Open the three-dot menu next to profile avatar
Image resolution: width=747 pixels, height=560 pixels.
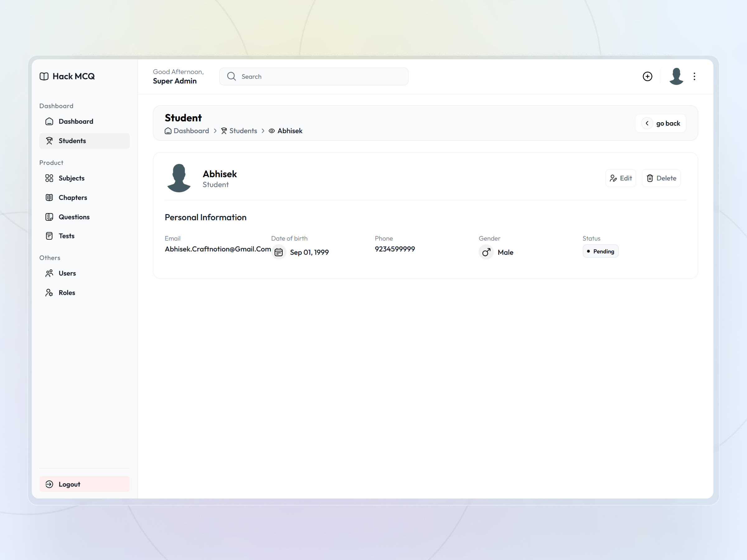(x=694, y=76)
